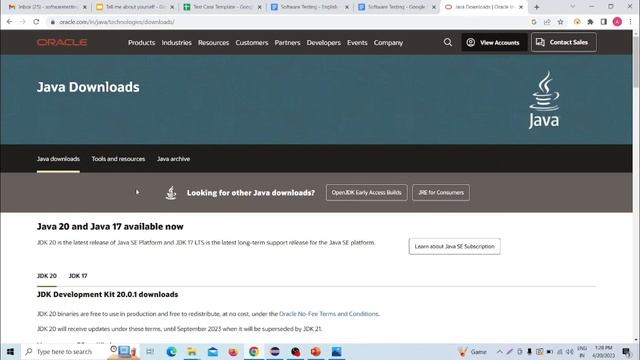
Task: Open the Chrome side panel icon
Action: tap(604, 22)
